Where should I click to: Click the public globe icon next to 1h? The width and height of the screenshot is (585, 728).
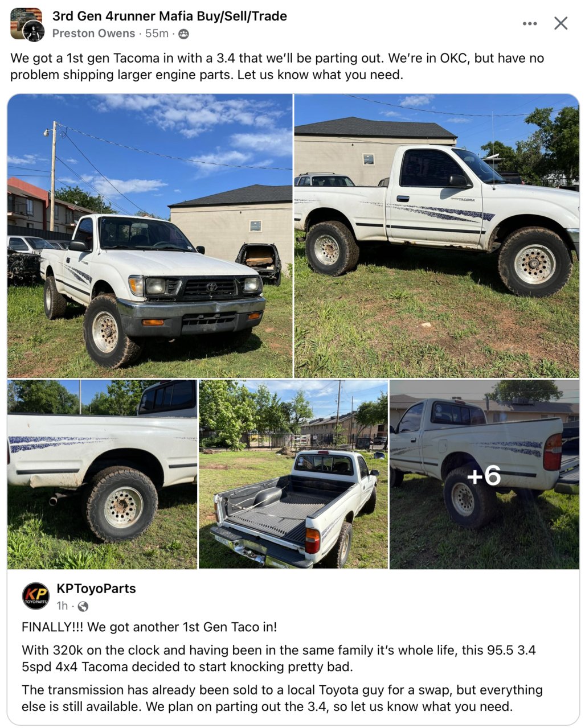click(x=83, y=606)
